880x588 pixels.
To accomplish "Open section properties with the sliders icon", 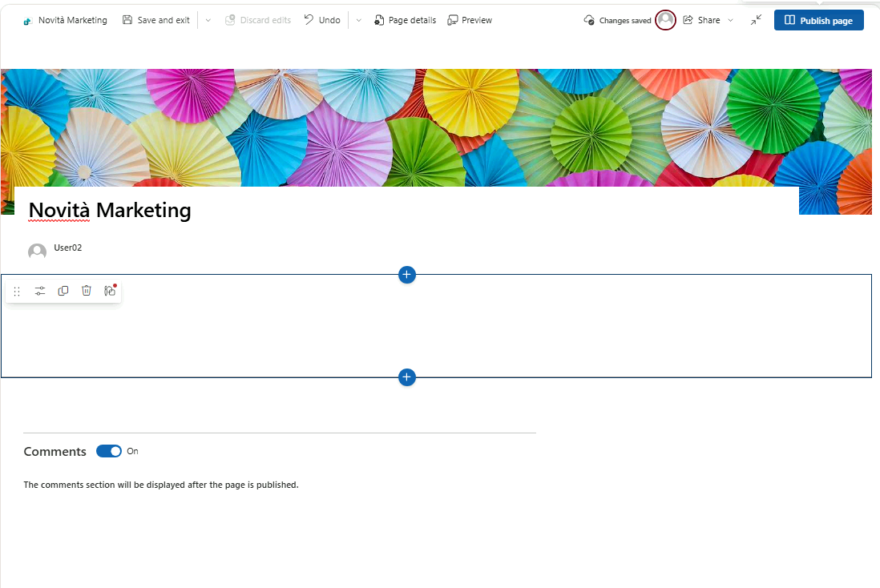I will pos(40,291).
